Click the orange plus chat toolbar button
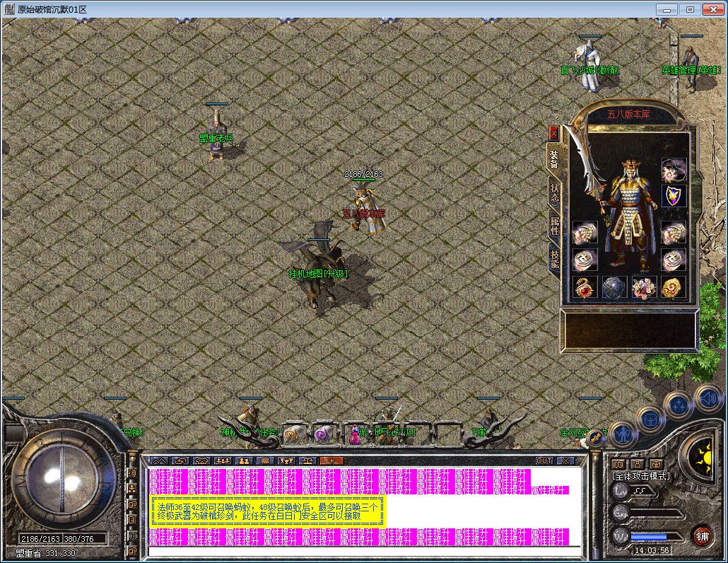Image resolution: width=728 pixels, height=563 pixels. tap(331, 461)
